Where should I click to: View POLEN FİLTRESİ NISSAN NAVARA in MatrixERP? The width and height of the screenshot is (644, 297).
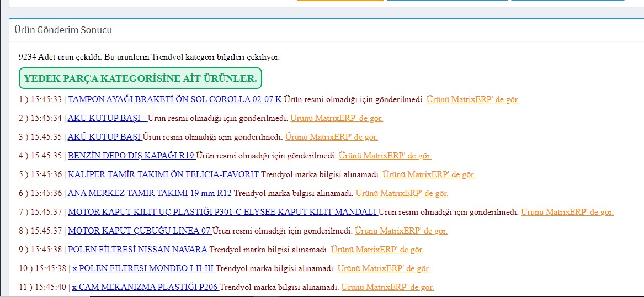click(x=377, y=250)
